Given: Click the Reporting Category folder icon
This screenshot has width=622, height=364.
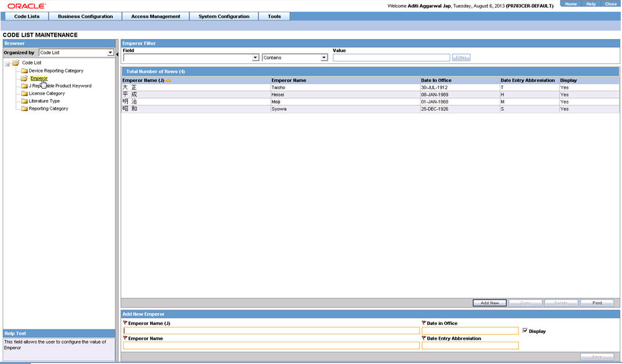Looking at the screenshot, I should pyautogui.click(x=24, y=109).
